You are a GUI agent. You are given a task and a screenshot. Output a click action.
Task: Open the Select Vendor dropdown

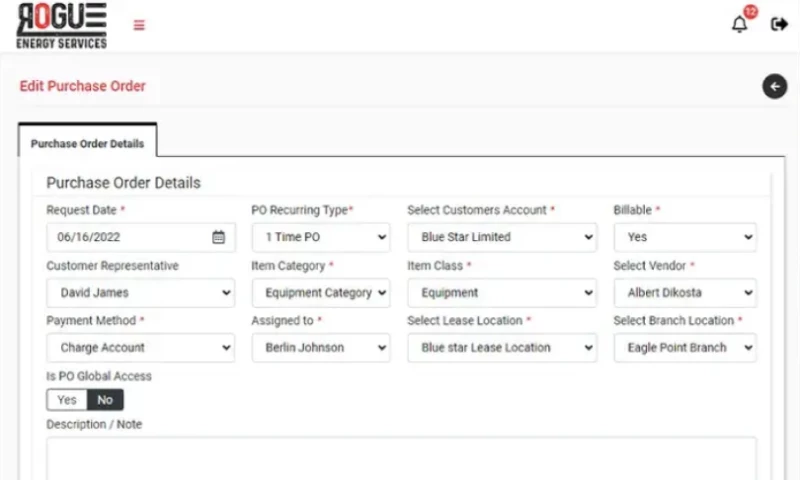point(685,293)
